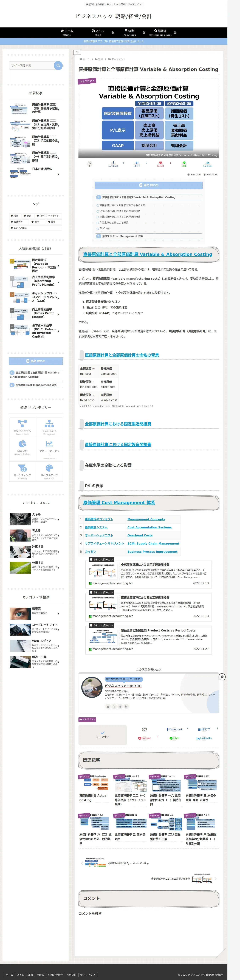Open 経営分析 subcategory pie-chart icon
Image resolution: width=240 pixels, height=980 pixels.
coord(22,444)
